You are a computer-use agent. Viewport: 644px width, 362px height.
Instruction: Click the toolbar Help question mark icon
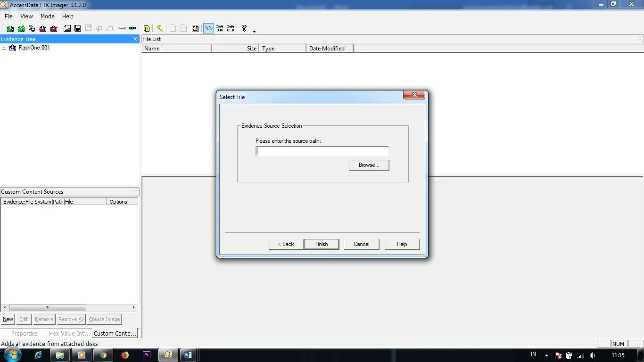244,29
